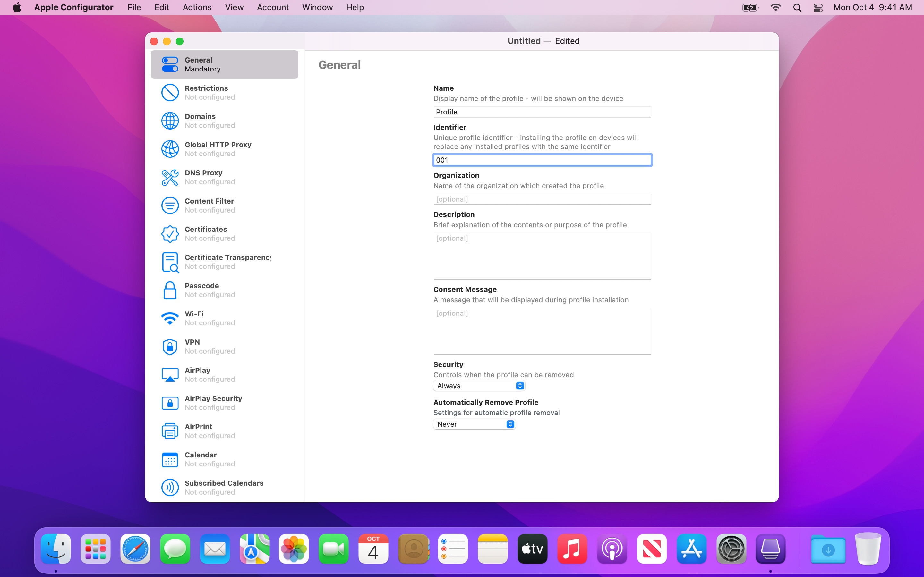Toggle Certificate Transparency configuration on
924x577 pixels.
tap(225, 261)
